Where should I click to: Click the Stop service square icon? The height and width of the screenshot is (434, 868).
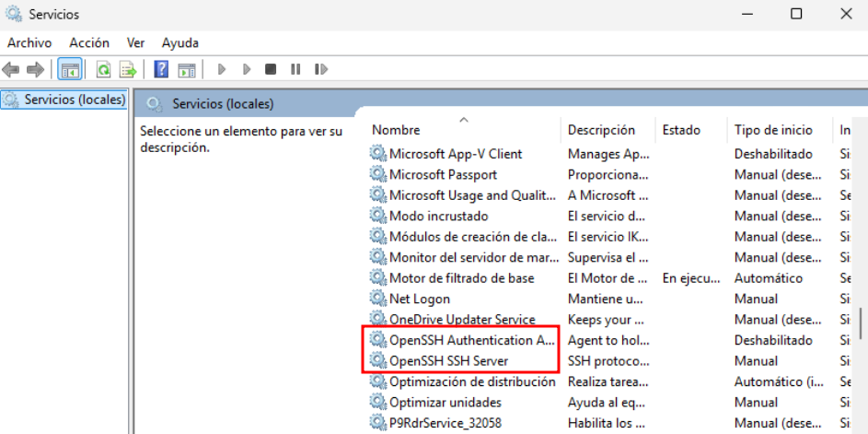pyautogui.click(x=271, y=69)
